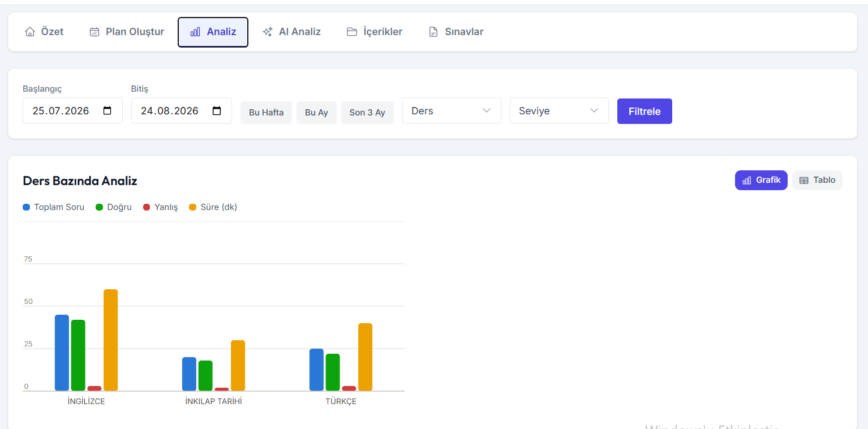Click the Başlangıç date field 25.07.2026
Image resolution: width=868 pixels, height=429 pixels.
[x=72, y=111]
